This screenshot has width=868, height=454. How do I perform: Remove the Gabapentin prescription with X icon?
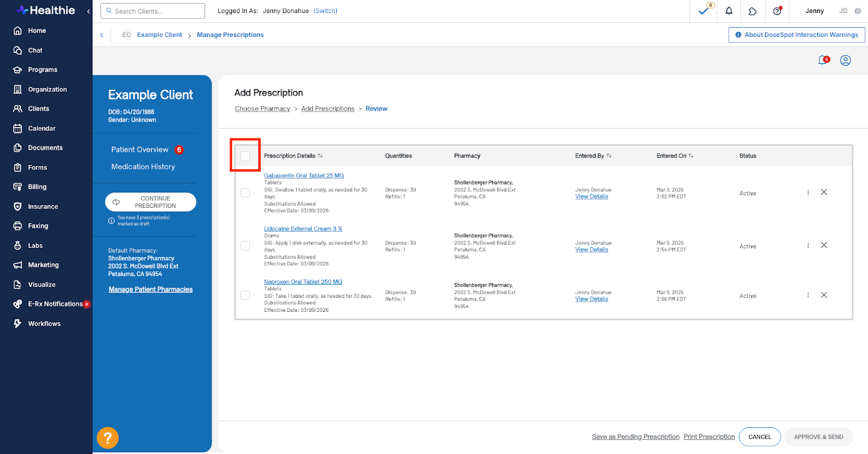coord(824,192)
